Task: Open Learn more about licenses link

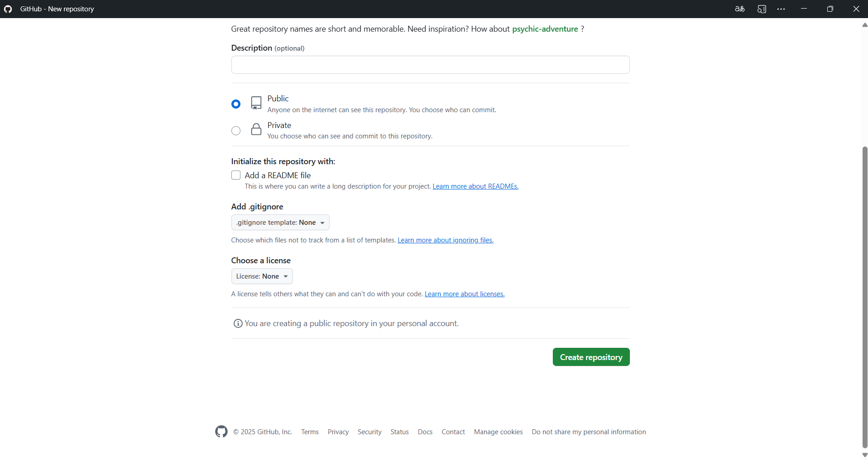Action: coord(465,294)
